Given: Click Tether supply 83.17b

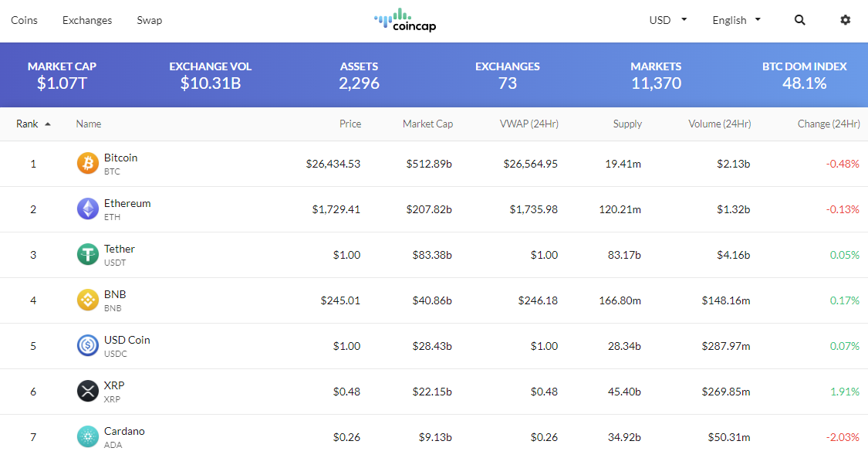Looking at the screenshot, I should pos(624,255).
